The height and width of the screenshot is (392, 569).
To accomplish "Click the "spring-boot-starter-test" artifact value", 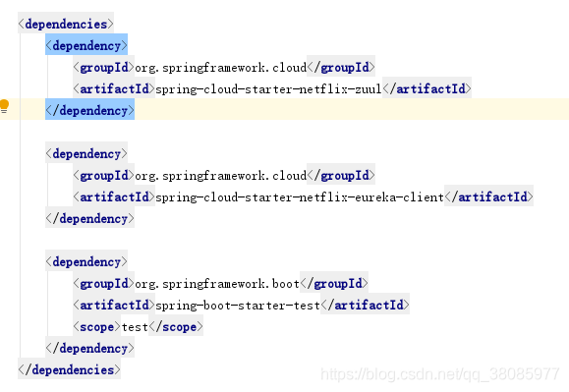I will tap(238, 306).
